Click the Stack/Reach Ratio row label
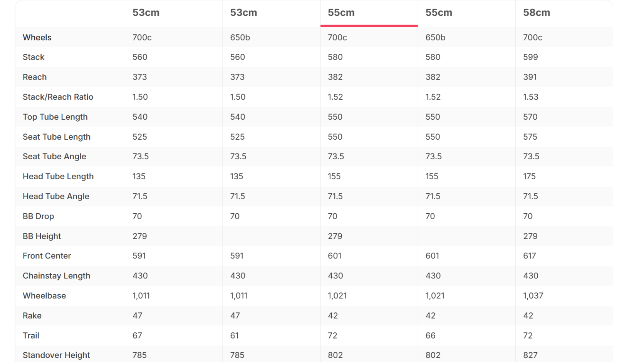 point(58,97)
